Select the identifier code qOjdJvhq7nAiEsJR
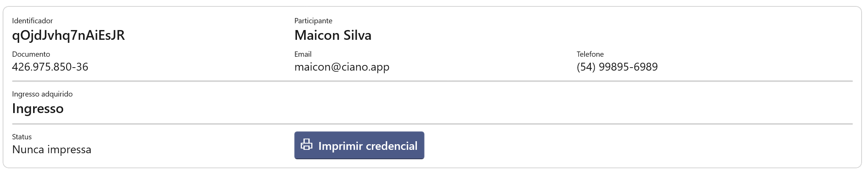 [68, 35]
